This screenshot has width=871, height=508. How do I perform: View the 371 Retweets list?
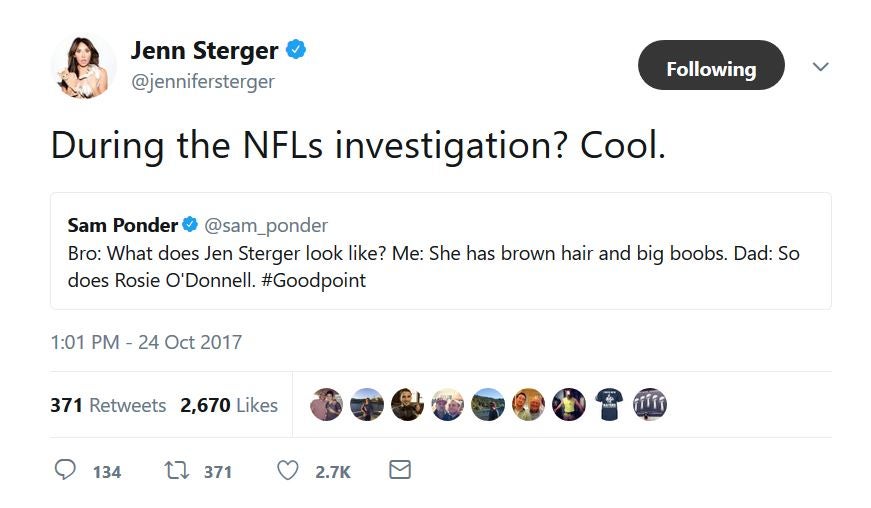(108, 405)
